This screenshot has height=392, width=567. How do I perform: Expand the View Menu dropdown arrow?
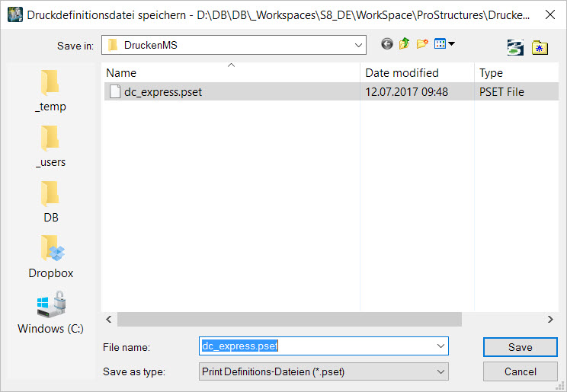point(451,44)
